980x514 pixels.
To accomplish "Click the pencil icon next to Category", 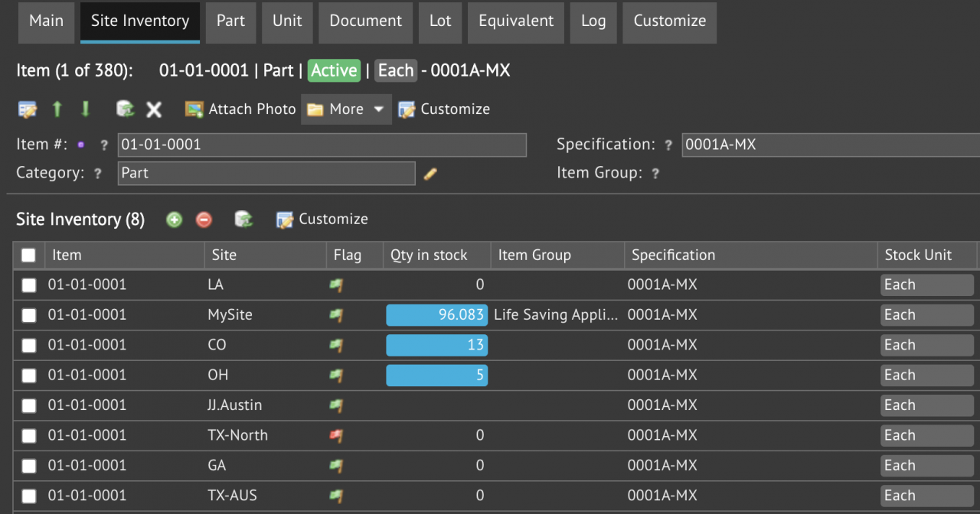I will [x=430, y=174].
